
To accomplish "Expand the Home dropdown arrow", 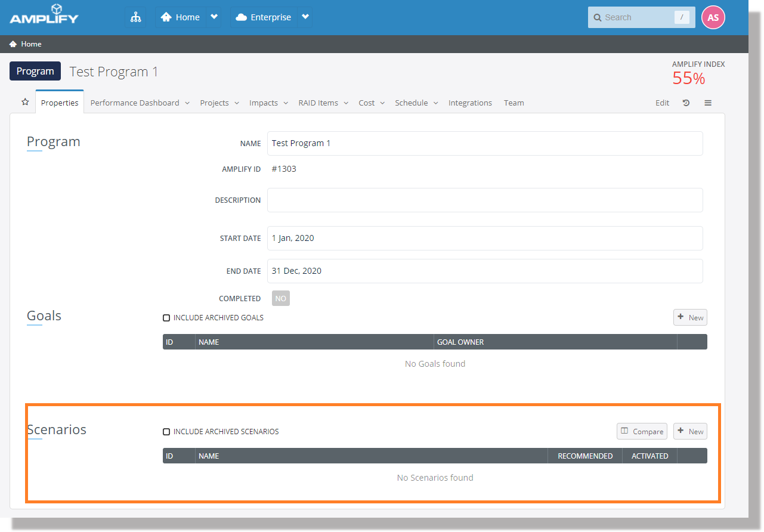I will pos(214,17).
